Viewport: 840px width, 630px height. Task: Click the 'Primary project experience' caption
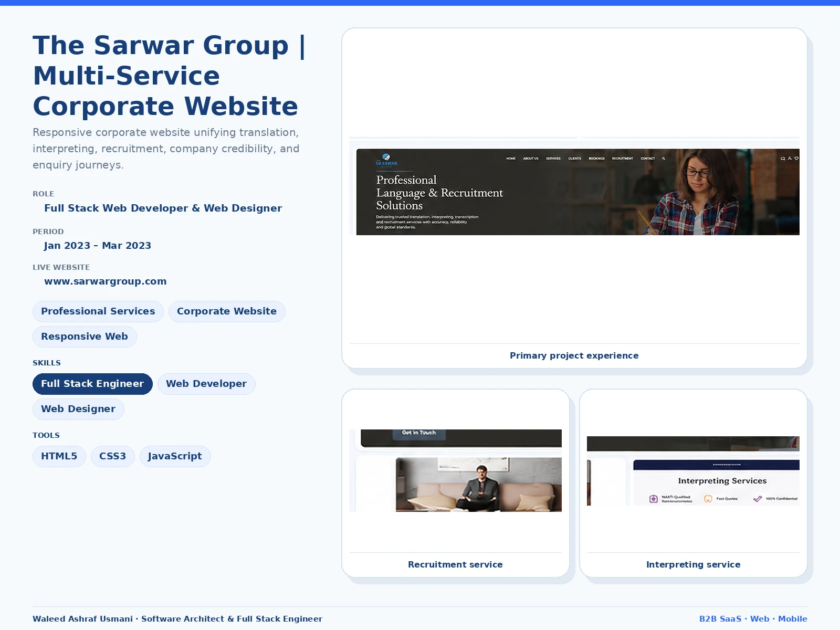[574, 355]
